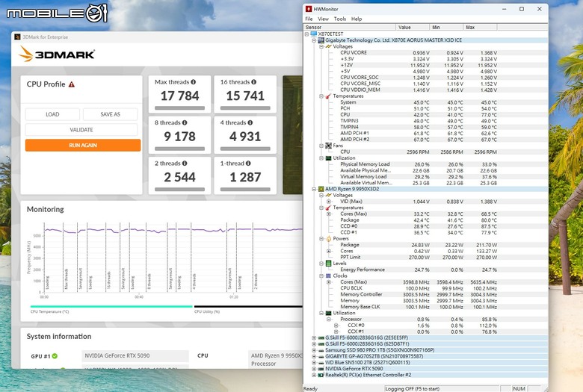Click the Levels section icon
Screen dimensions: 583x392
[x=328, y=264]
